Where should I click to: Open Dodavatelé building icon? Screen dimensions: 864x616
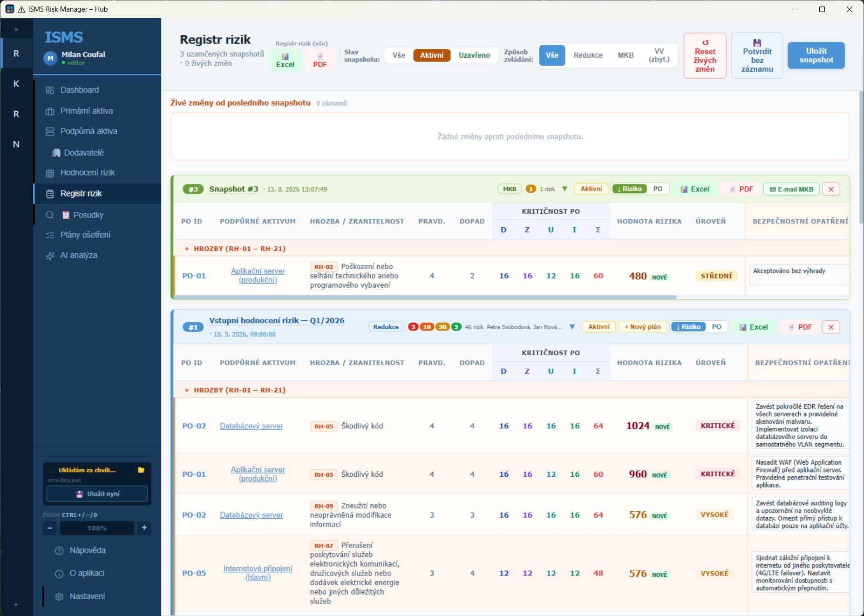56,153
